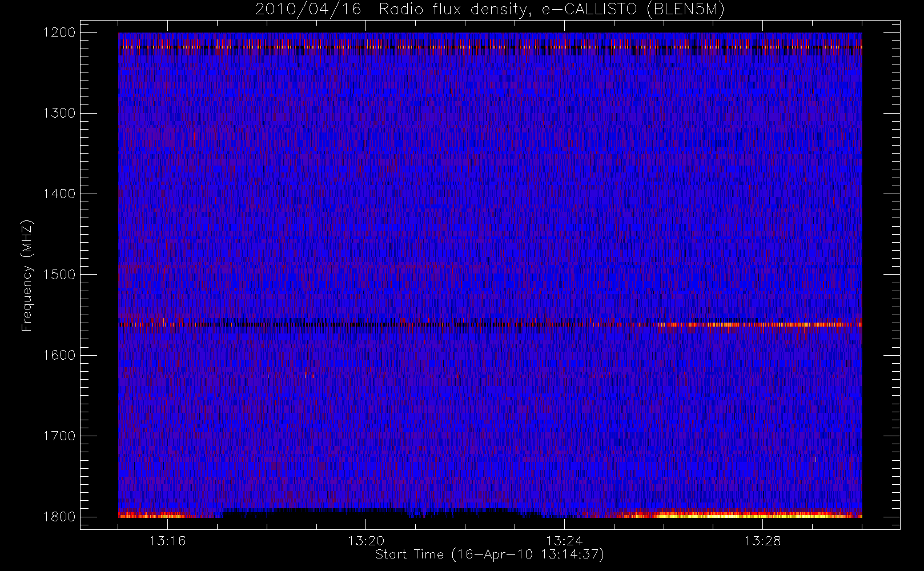Click the orange dashed line near 1220 MHz

click(x=490, y=47)
